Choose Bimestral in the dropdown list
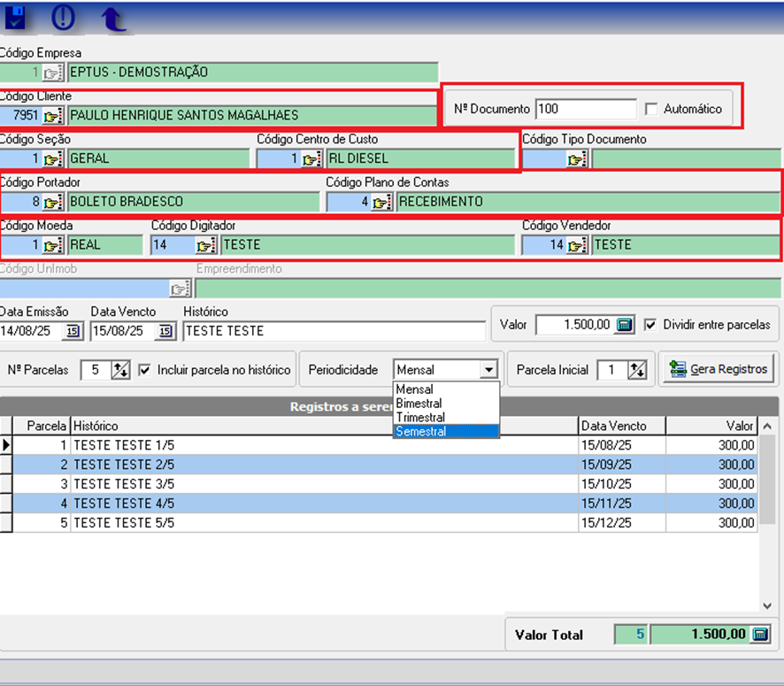The width and height of the screenshot is (784, 686). (x=419, y=404)
